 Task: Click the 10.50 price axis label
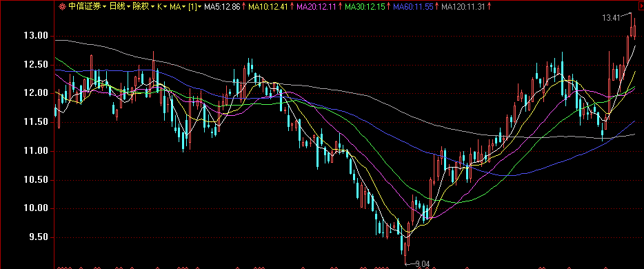(x=35, y=180)
